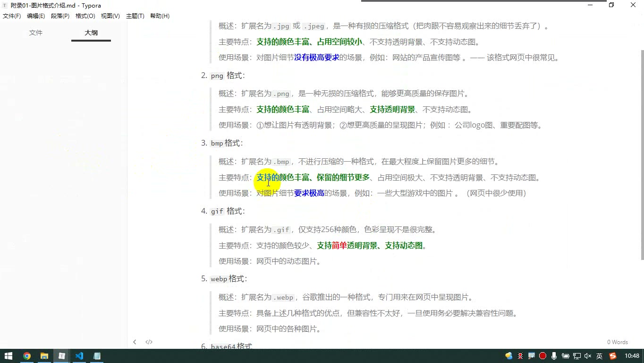Click the 0 Words counter
The width and height of the screenshot is (644, 363).
pos(618,342)
